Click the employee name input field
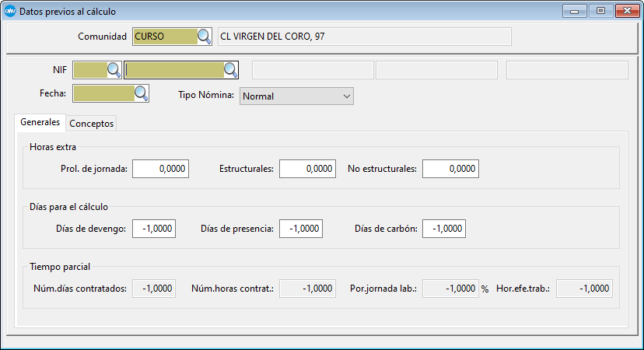Viewport: 644px width, 350px height. (x=174, y=70)
